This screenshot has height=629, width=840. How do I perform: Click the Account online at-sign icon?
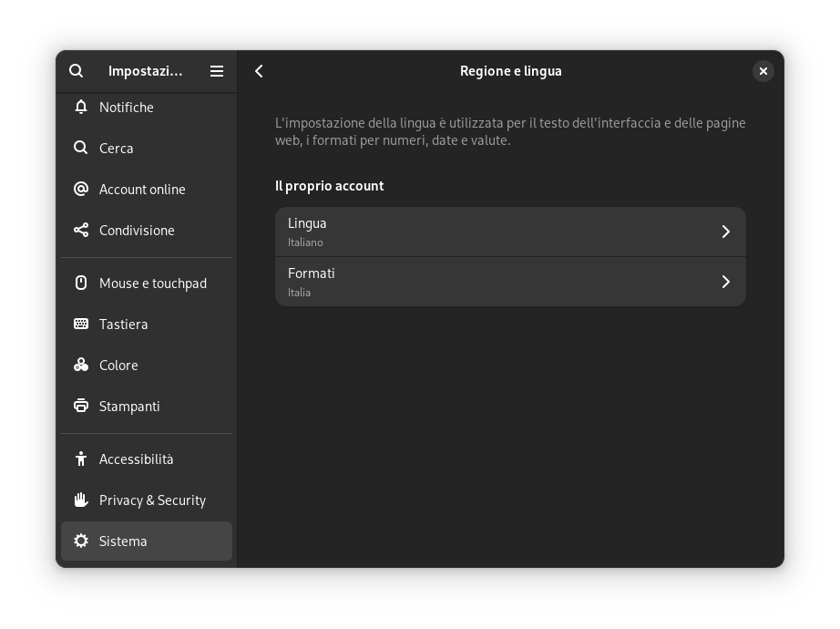(81, 189)
